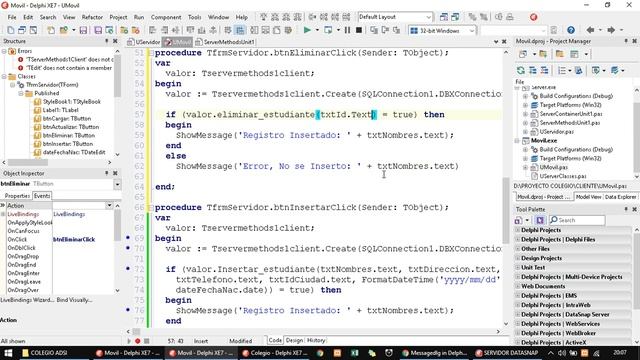
Task: Pause the running program
Action: [347, 30]
